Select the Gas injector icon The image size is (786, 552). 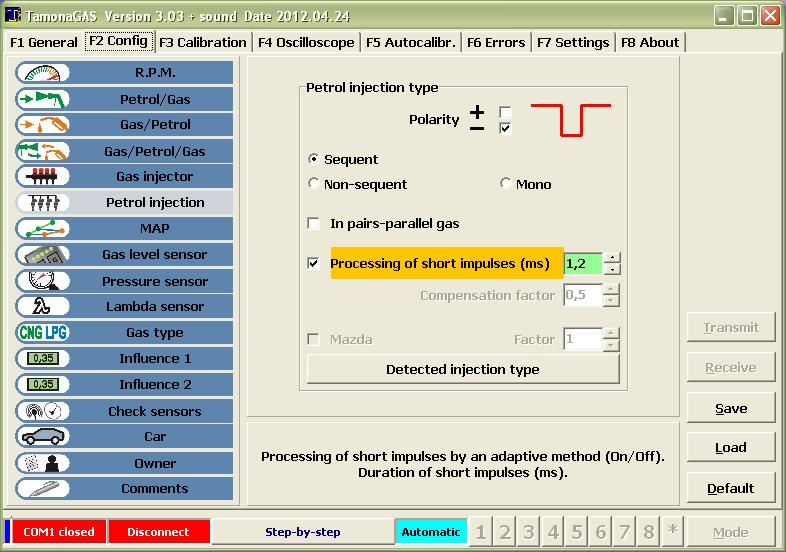click(42, 177)
